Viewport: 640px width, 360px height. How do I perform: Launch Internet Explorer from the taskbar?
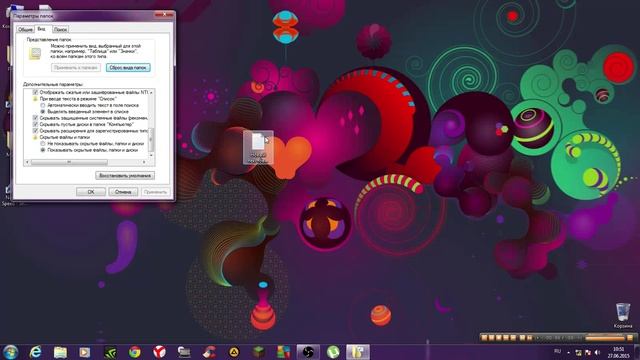36,352
